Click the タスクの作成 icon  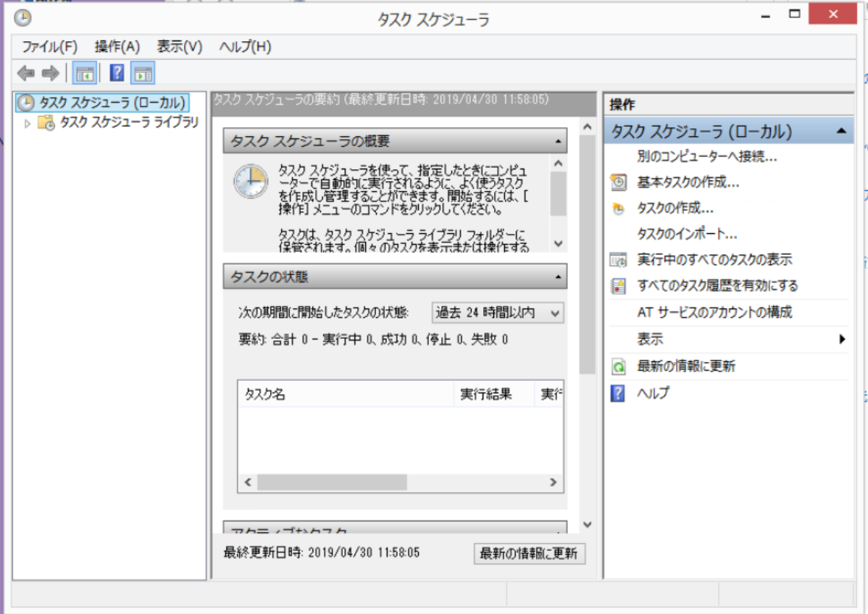(x=618, y=209)
